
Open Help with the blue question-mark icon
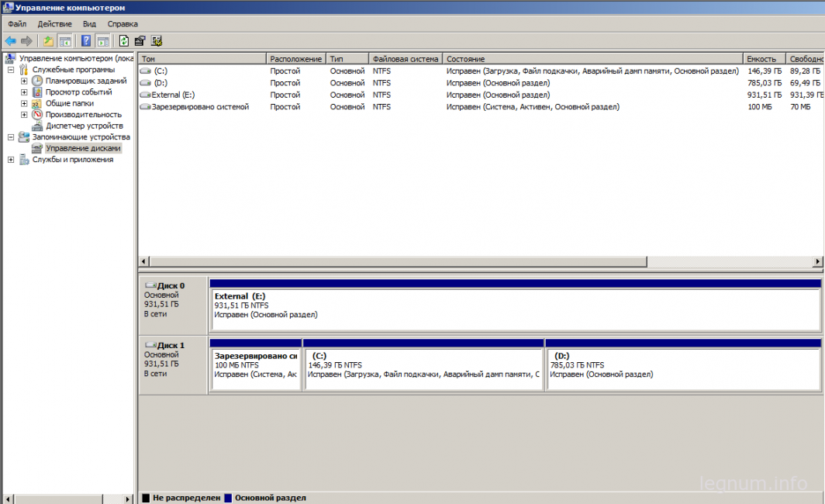point(86,41)
